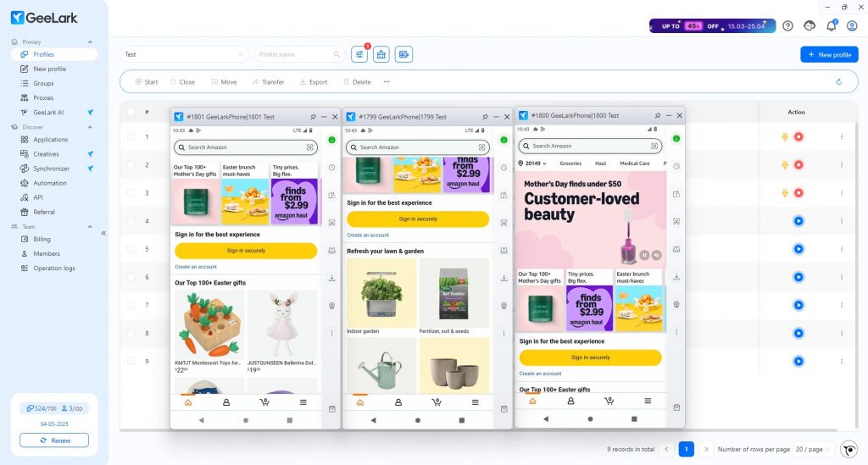Select the checkbox for row 1

[x=131, y=136]
